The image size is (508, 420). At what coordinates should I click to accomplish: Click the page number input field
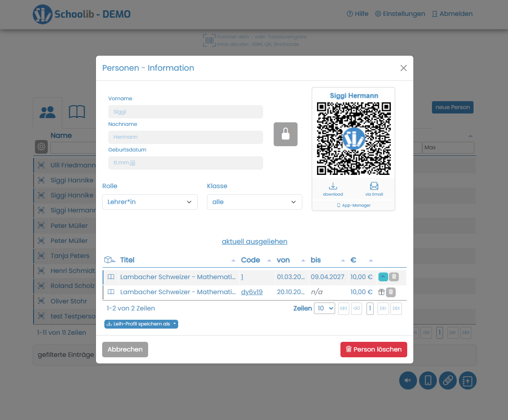[370, 308]
